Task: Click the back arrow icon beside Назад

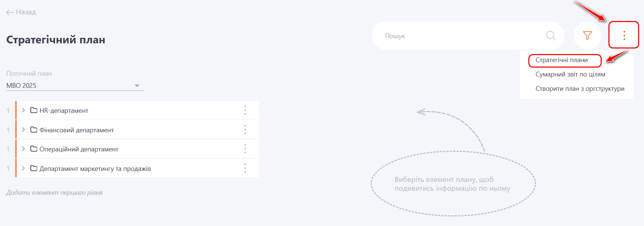Action: (10, 12)
